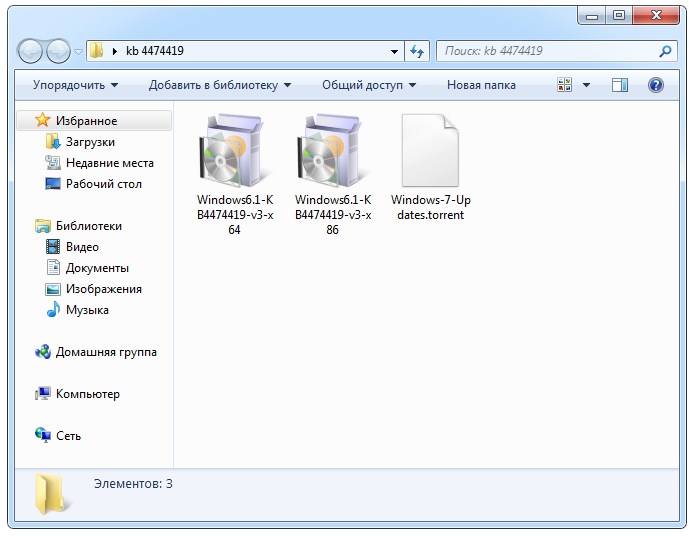Screen dimensions: 689x536
Task: Open the Музыка library
Action: click(87, 310)
